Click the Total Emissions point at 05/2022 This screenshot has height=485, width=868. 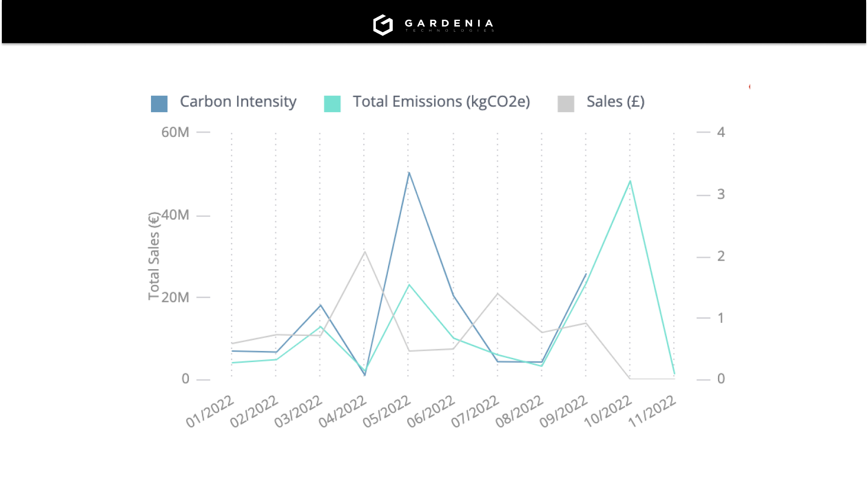409,285
